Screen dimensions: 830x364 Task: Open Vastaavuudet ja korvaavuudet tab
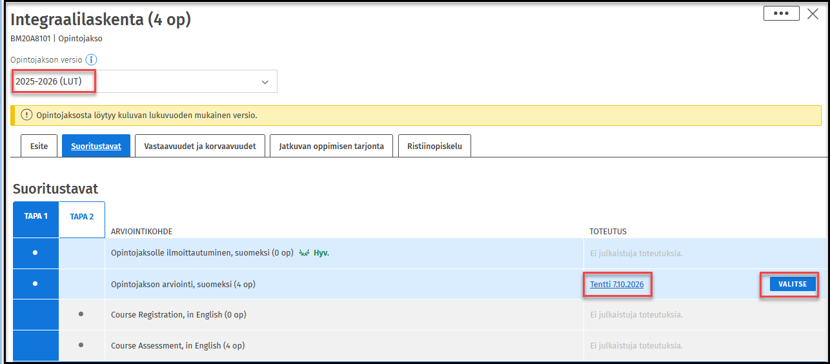click(200, 146)
